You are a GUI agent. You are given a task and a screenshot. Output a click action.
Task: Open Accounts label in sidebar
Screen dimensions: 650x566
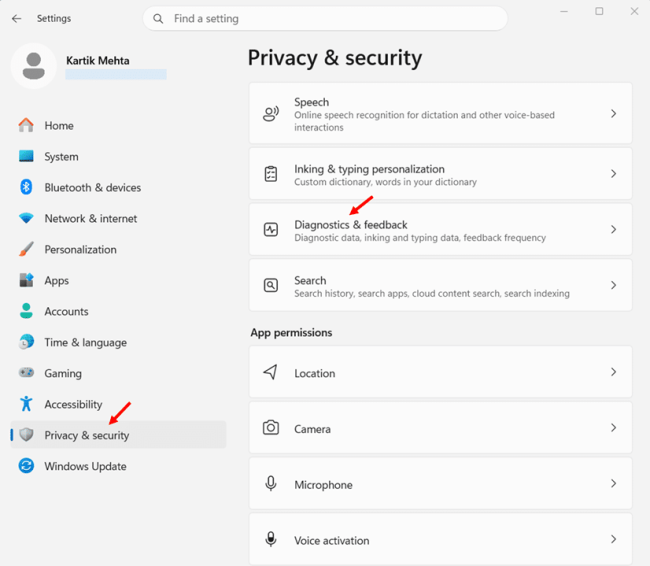click(66, 311)
